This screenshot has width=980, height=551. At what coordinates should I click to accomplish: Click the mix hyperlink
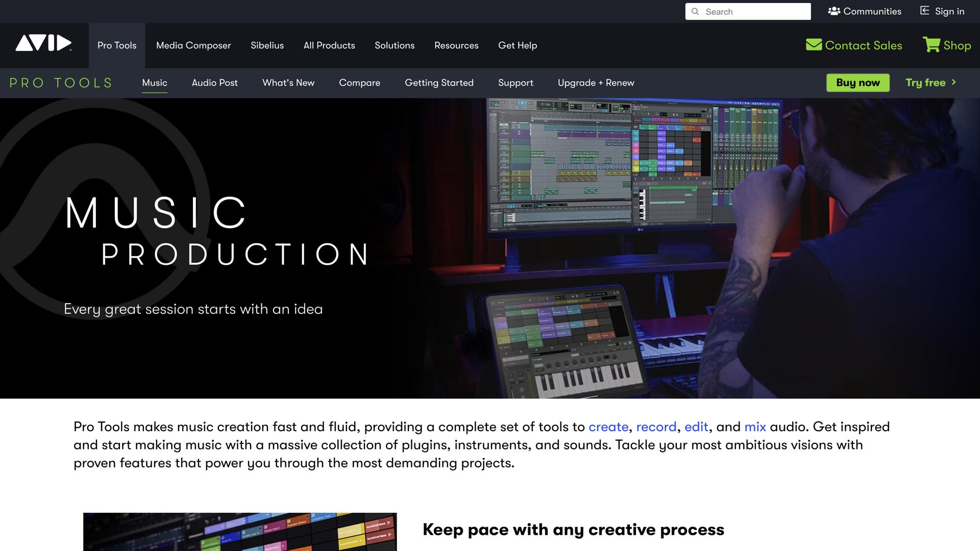click(755, 427)
